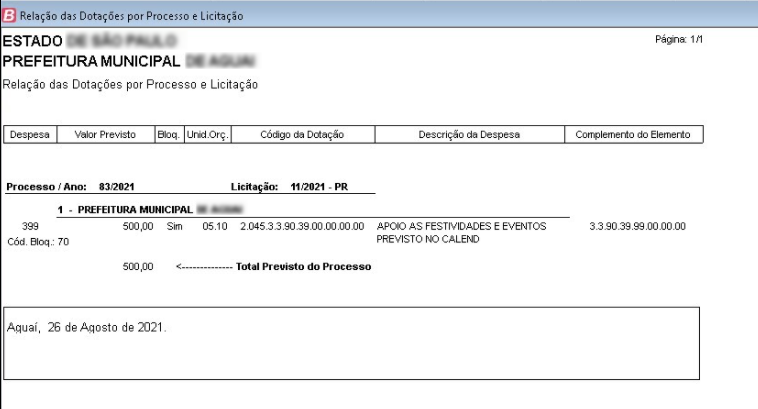758x409 pixels.
Task: Select the Complemento do Elemento column header
Action: click(x=633, y=134)
